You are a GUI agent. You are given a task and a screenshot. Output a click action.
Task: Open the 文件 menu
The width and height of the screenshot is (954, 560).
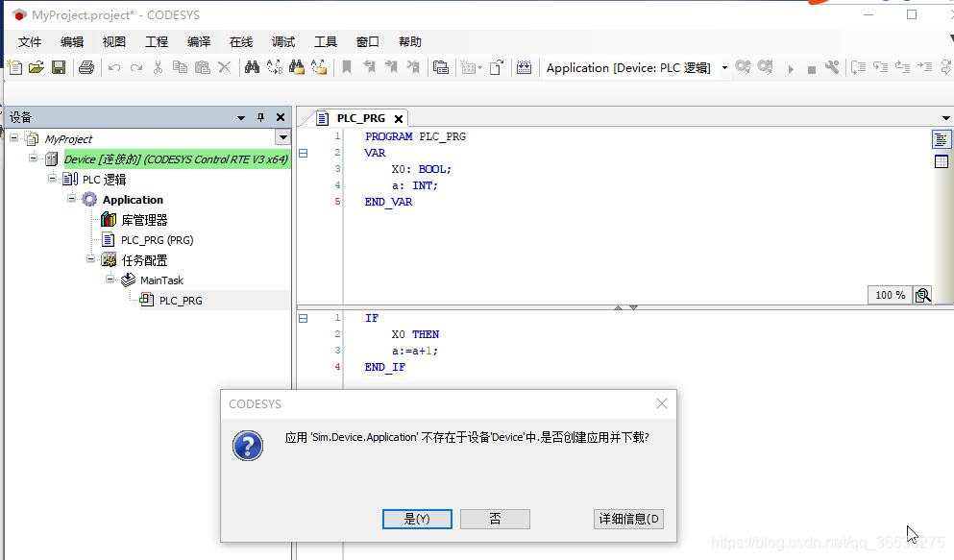(30, 41)
